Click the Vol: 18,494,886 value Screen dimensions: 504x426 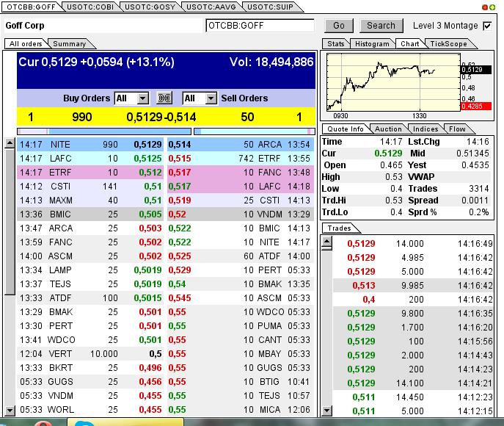click(x=271, y=62)
